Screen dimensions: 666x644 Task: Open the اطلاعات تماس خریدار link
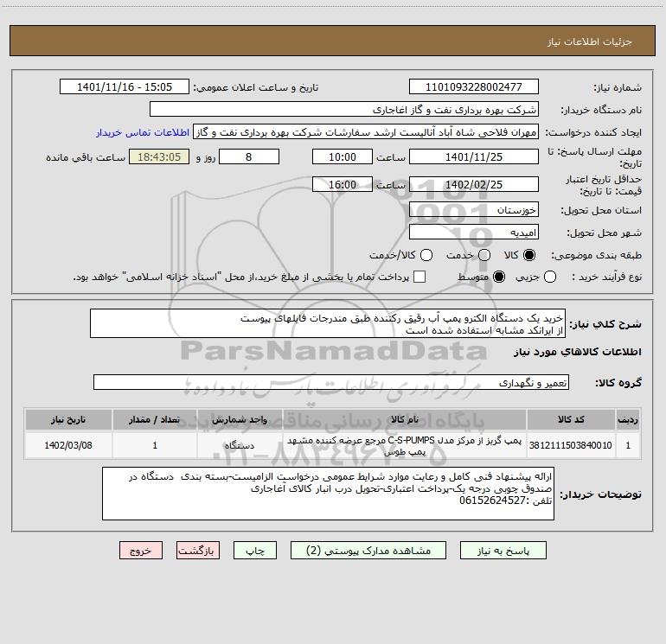143,132
